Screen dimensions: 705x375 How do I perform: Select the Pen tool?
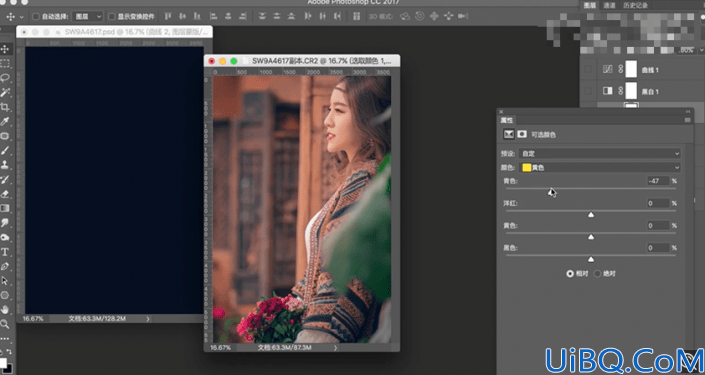pyautogui.click(x=5, y=266)
